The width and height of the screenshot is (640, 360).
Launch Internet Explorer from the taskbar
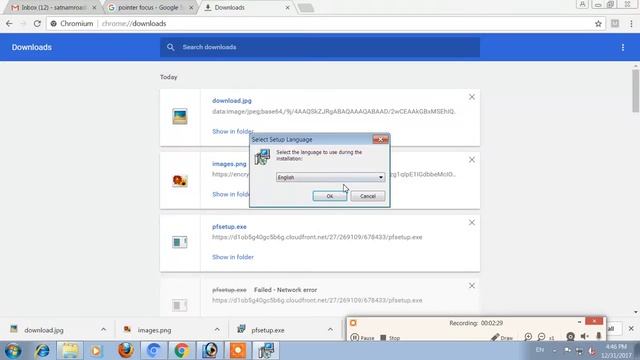pos(42,351)
